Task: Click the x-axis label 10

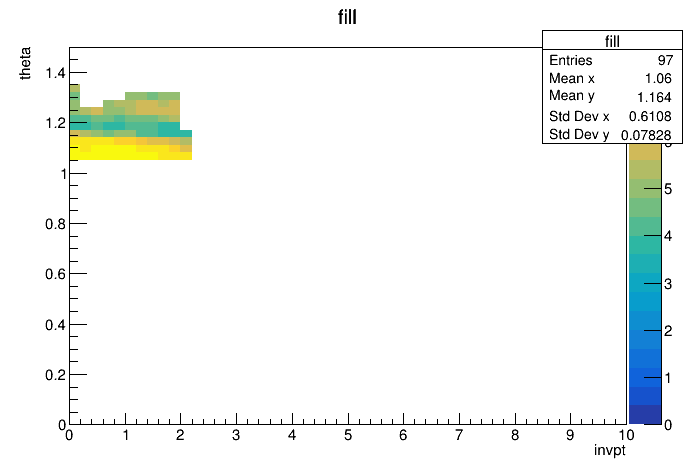Action: 626,435
